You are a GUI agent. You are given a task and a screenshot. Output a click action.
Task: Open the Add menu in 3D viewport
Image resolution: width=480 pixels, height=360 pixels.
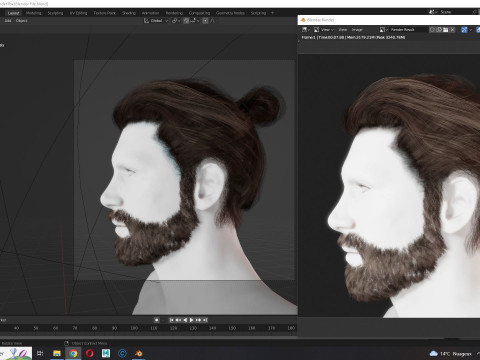click(x=8, y=21)
